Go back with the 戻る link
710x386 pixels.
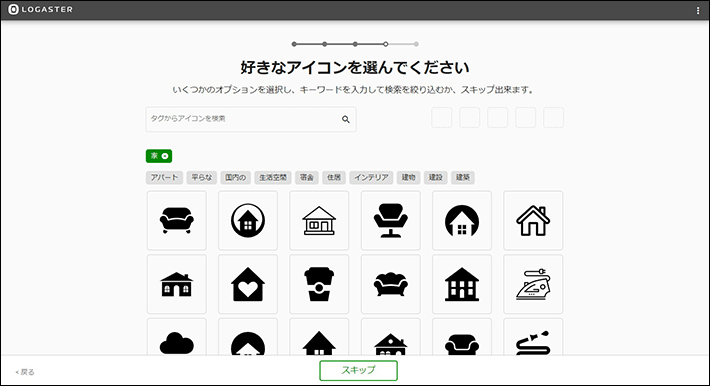pos(25,372)
